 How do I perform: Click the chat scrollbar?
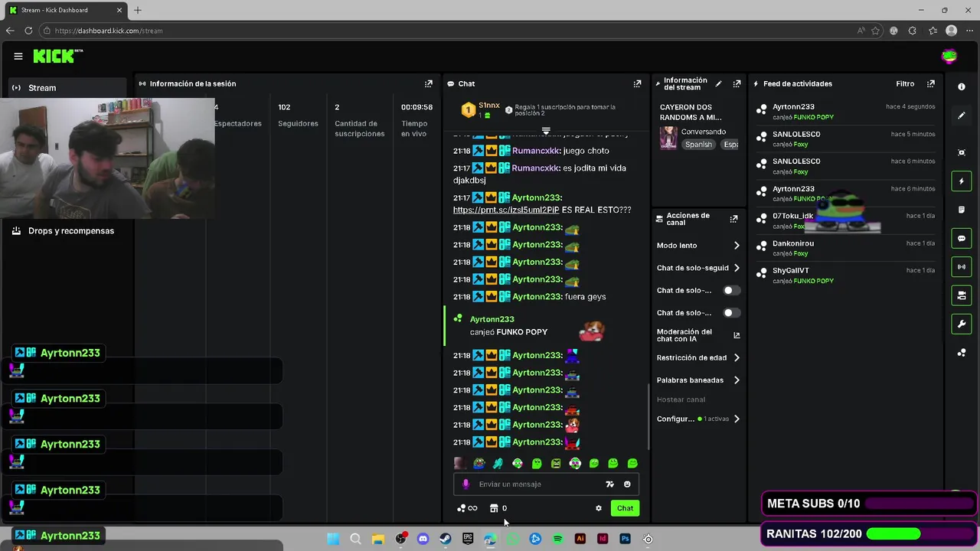click(648, 416)
